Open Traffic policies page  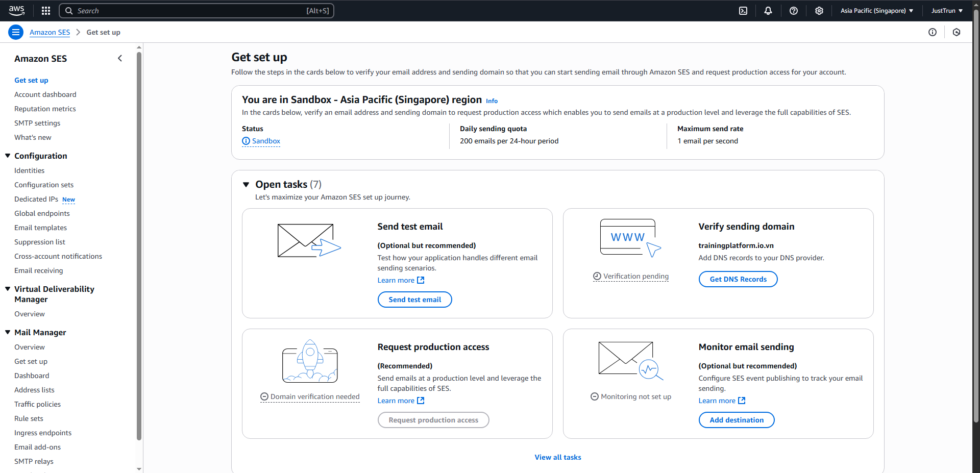click(x=37, y=404)
